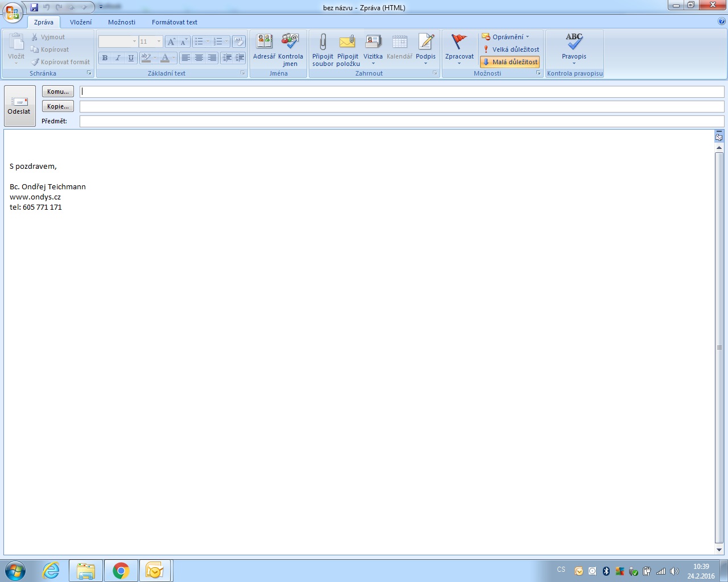Switch to the Vložení tab
Screen dimensions: 728x582
coord(81,22)
